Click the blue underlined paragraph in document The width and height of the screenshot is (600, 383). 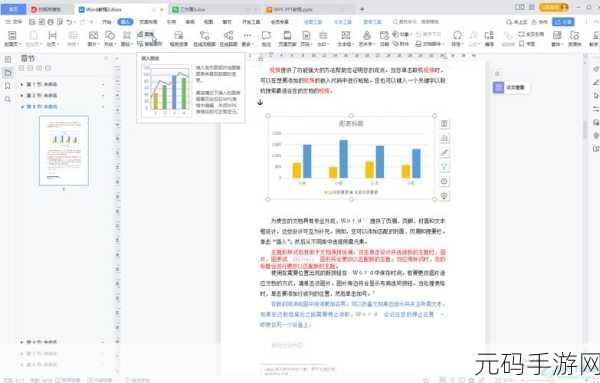352,314
